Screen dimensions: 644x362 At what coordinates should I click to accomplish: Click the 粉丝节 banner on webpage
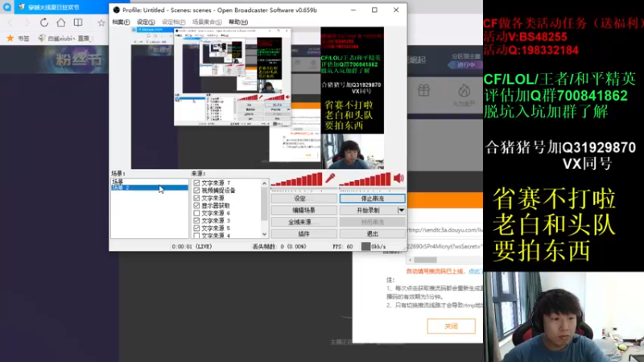(x=78, y=60)
